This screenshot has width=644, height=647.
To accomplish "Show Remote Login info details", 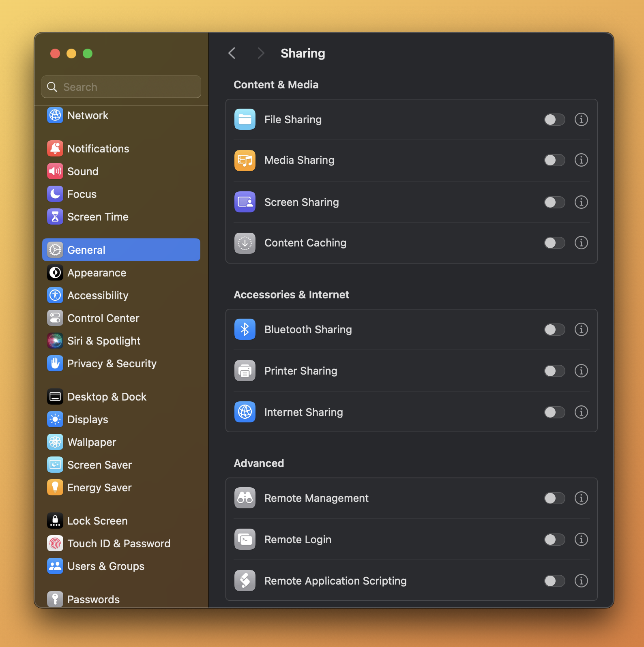I will pos(581,540).
